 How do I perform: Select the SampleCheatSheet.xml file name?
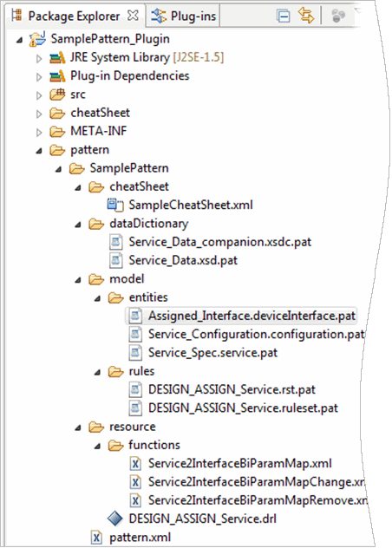pyautogui.click(x=191, y=205)
